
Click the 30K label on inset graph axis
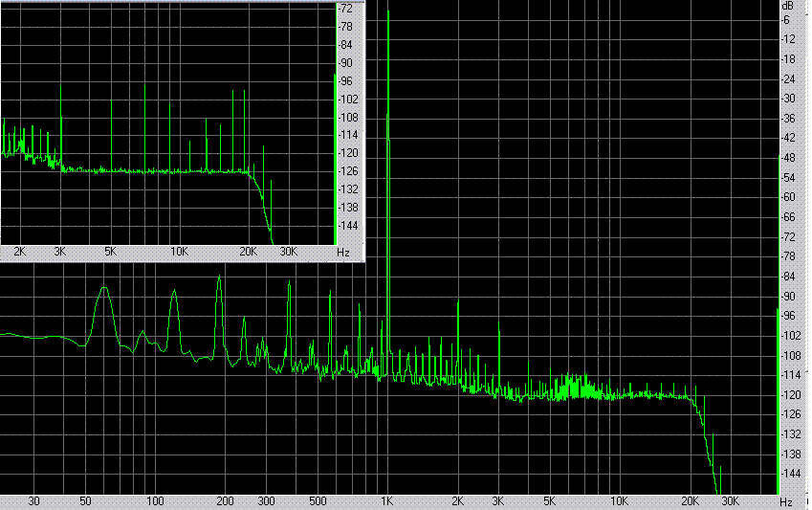[289, 252]
